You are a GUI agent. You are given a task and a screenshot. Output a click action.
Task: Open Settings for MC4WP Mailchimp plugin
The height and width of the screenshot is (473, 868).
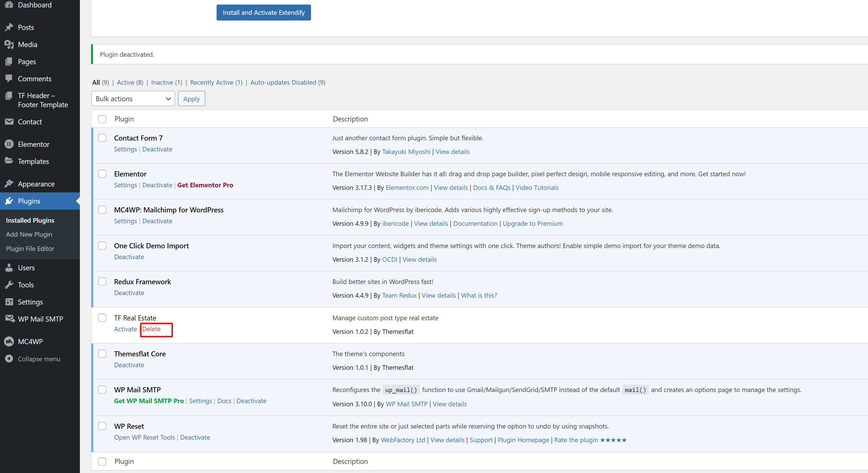click(126, 221)
